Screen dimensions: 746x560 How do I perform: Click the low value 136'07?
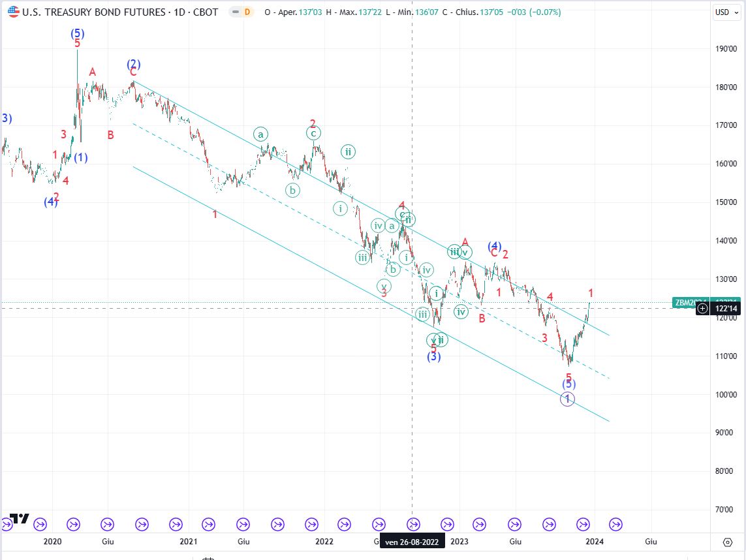click(x=427, y=12)
